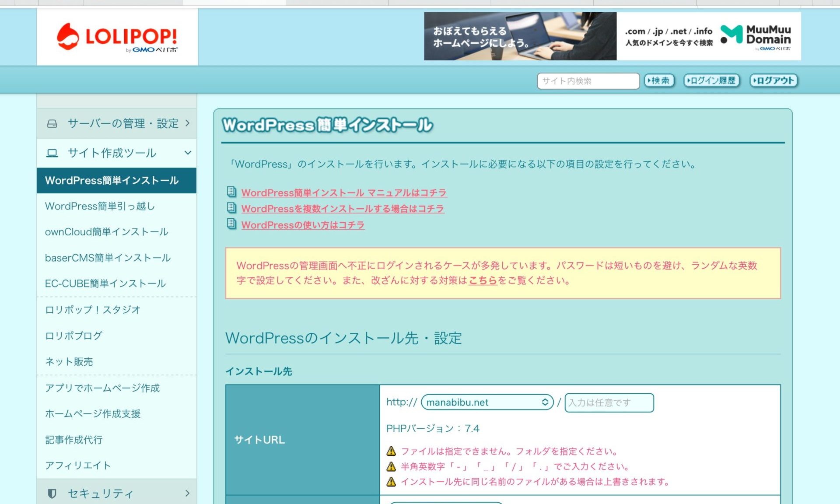The width and height of the screenshot is (840, 504).
Task: Open the ログイン履歴 button
Action: pyautogui.click(x=711, y=80)
